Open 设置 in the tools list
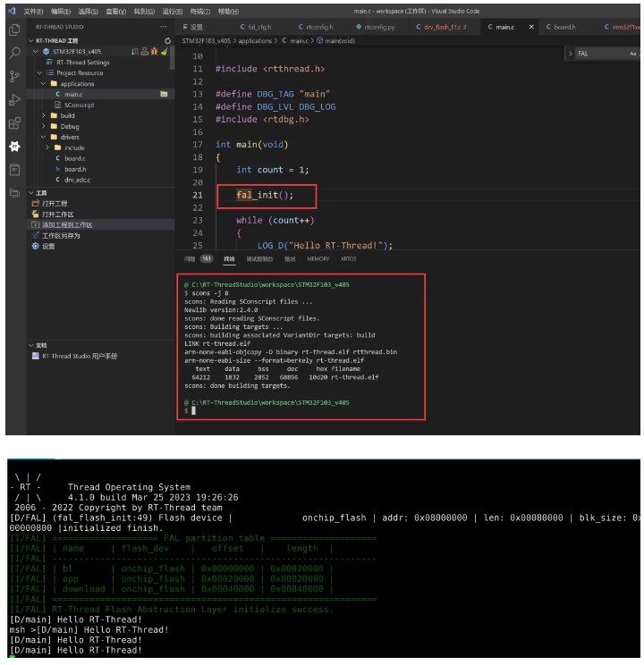This screenshot has width=644, height=665. (43, 247)
